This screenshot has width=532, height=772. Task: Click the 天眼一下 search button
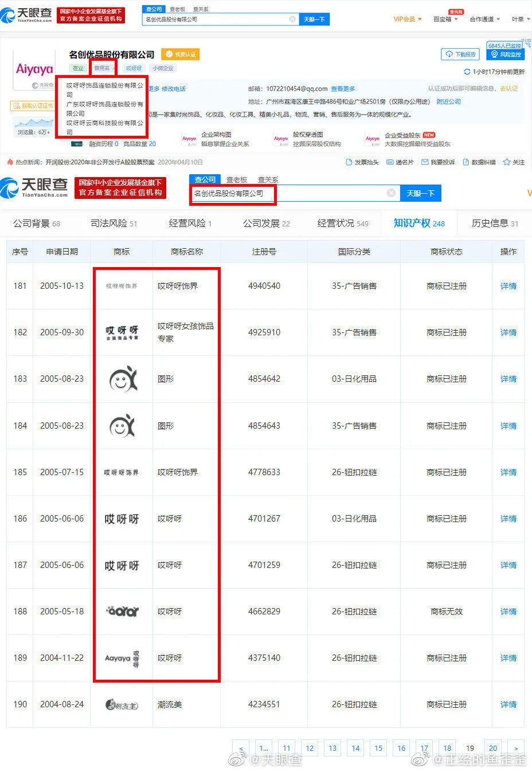tap(421, 193)
